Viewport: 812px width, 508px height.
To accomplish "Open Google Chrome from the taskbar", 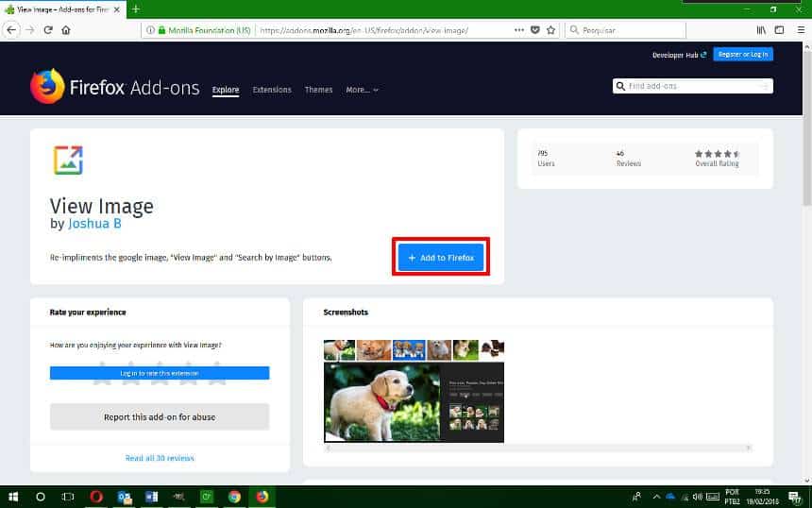I will [234, 497].
